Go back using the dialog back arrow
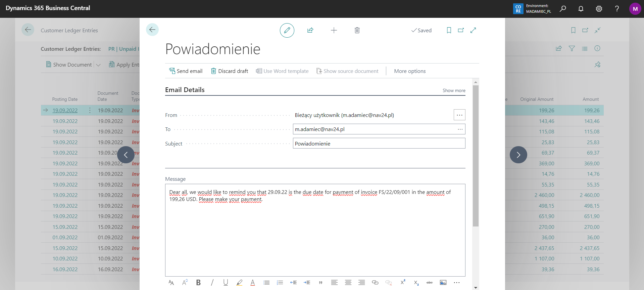This screenshot has height=290, width=644. tap(152, 30)
